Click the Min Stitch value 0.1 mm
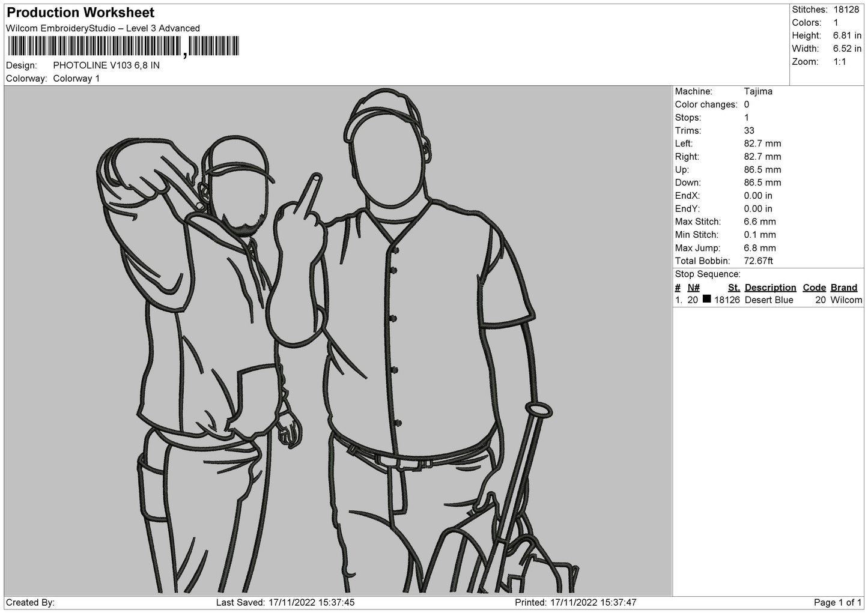868x613 pixels. [760, 235]
